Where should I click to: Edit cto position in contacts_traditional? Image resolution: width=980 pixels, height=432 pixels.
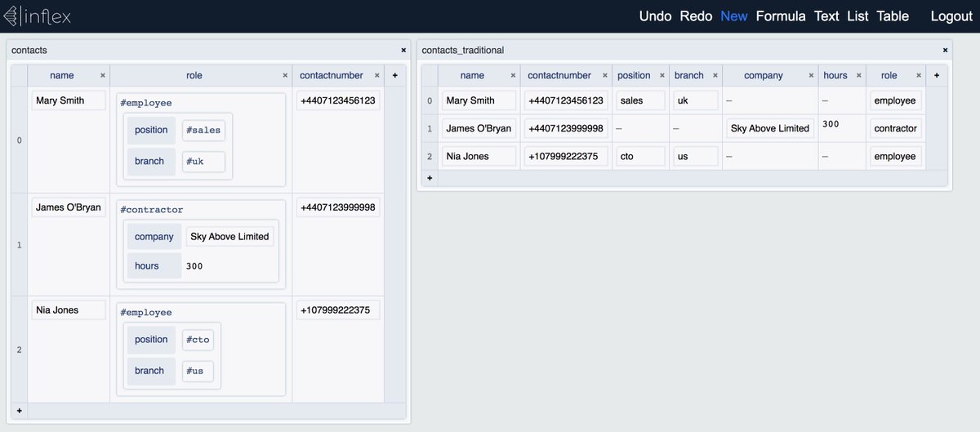pos(641,156)
